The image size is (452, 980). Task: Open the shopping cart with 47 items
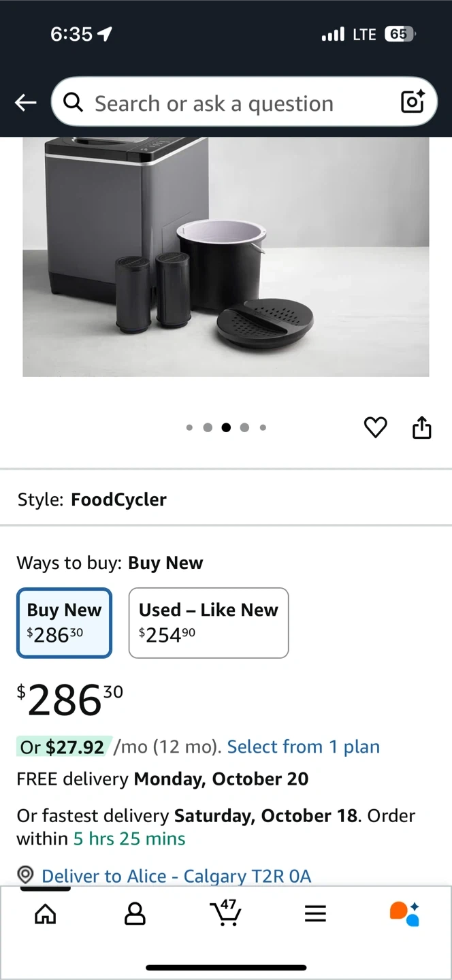pos(225,913)
